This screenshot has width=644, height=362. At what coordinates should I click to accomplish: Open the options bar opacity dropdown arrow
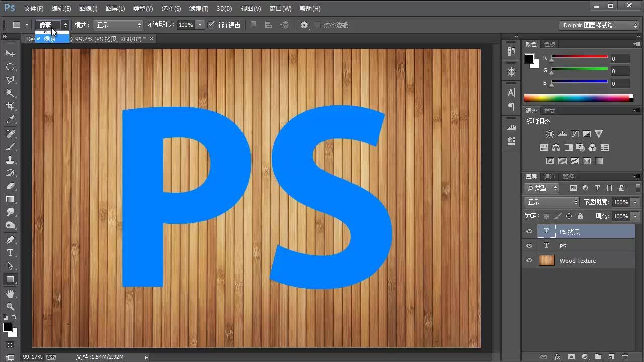[x=200, y=25]
